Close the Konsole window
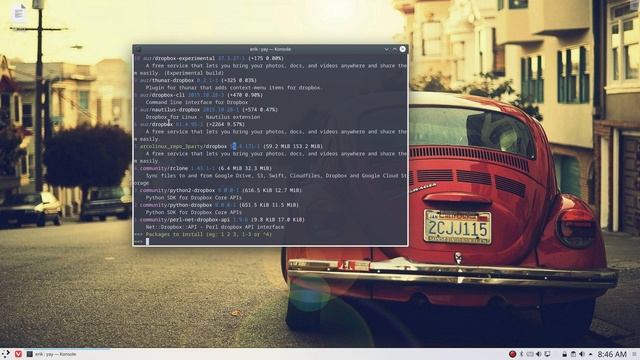The width and height of the screenshot is (640, 360). click(402, 49)
